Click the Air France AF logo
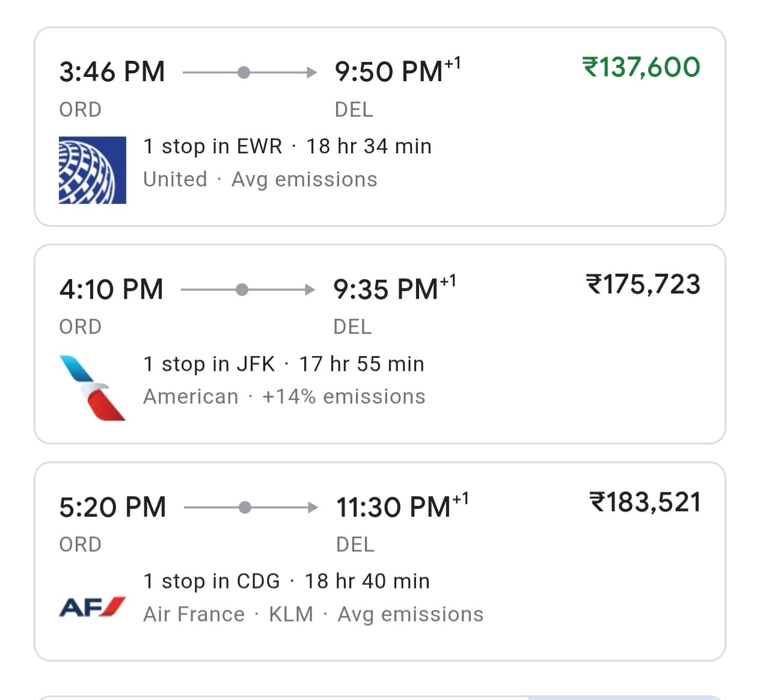The height and width of the screenshot is (700, 760). pyautogui.click(x=93, y=607)
